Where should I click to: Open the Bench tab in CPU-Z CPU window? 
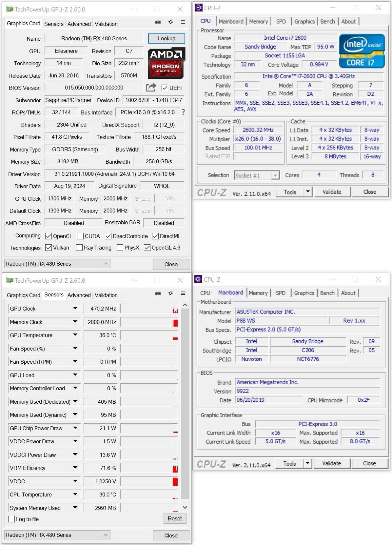click(328, 21)
